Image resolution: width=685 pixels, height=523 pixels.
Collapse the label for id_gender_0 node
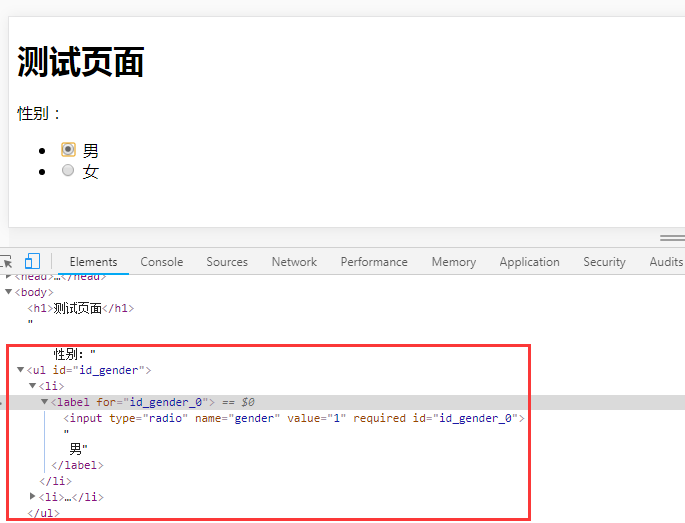point(44,402)
